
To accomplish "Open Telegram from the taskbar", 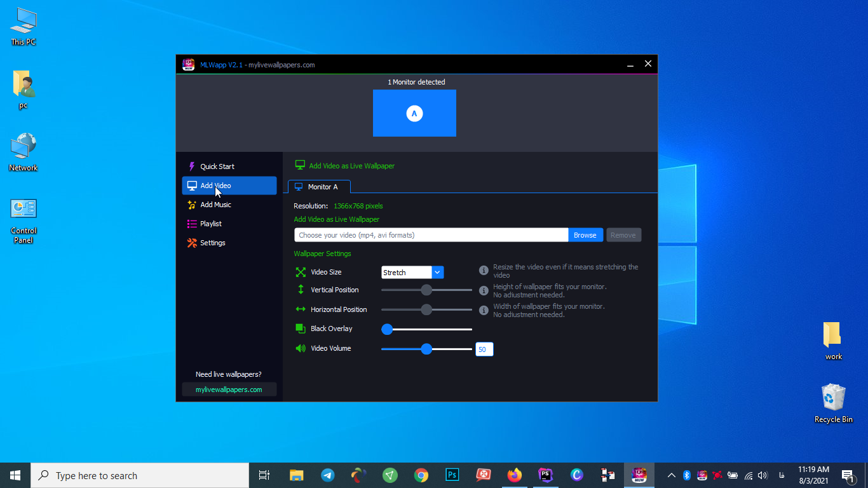I will [328, 475].
